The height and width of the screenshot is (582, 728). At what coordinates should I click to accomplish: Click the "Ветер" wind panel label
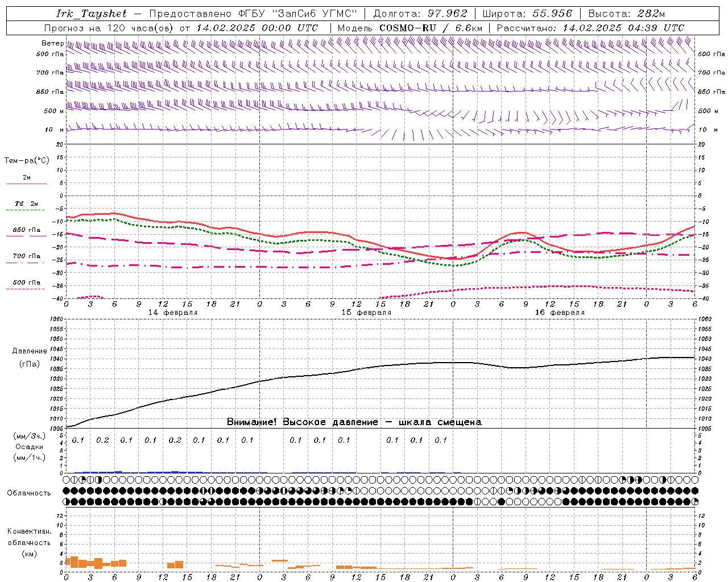click(52, 43)
